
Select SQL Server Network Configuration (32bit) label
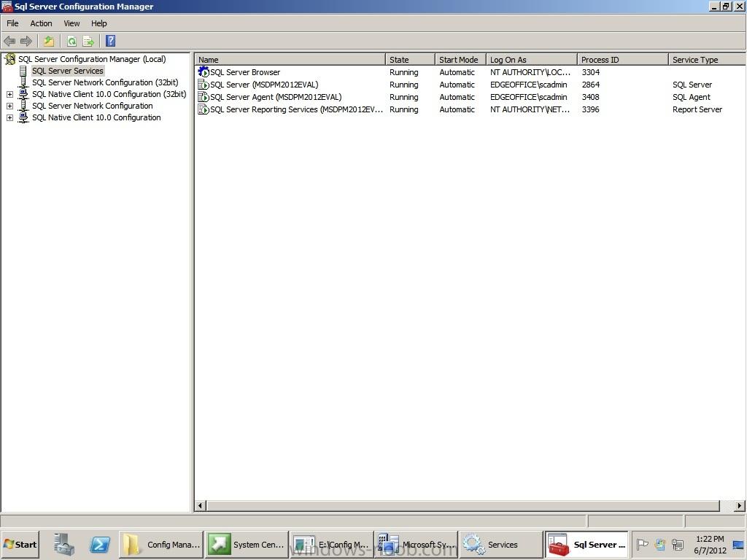point(105,82)
